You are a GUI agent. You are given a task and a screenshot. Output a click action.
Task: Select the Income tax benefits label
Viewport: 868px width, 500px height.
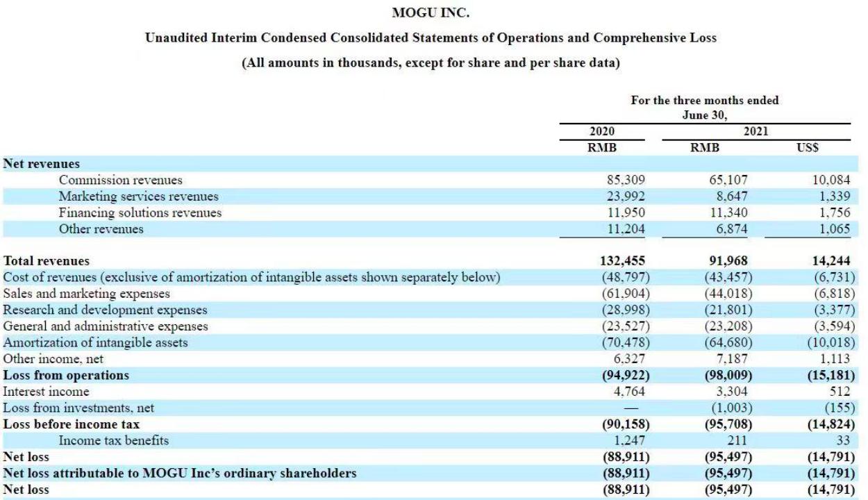pos(114,440)
